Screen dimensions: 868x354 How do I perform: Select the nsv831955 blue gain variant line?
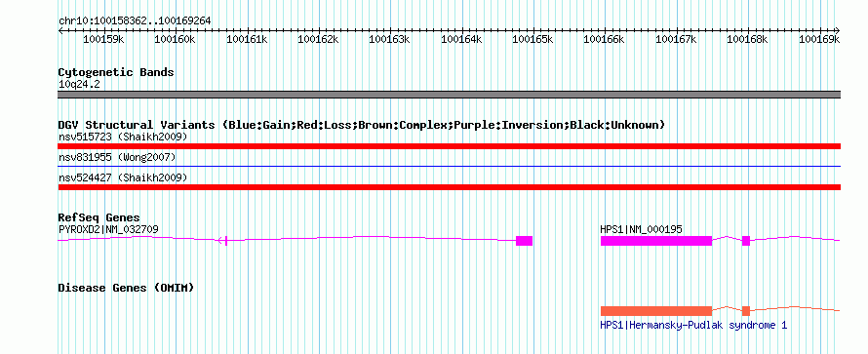(449, 167)
